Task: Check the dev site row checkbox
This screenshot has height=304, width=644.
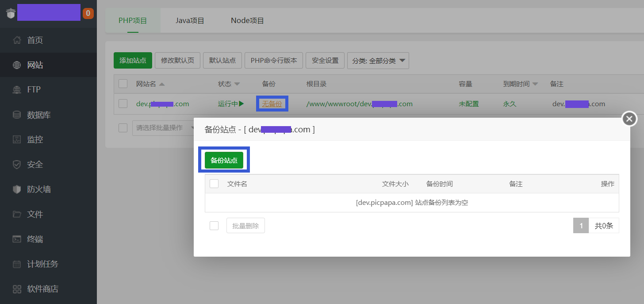Action: coord(123,104)
